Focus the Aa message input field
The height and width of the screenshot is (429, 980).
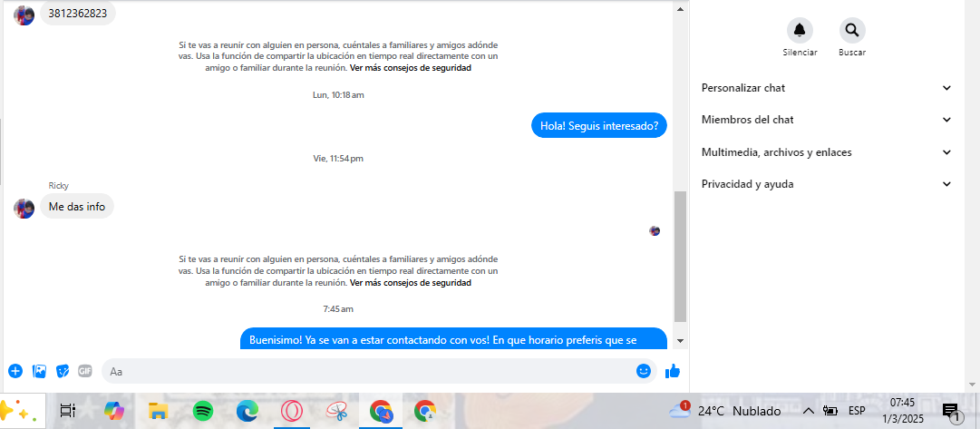coord(363,371)
